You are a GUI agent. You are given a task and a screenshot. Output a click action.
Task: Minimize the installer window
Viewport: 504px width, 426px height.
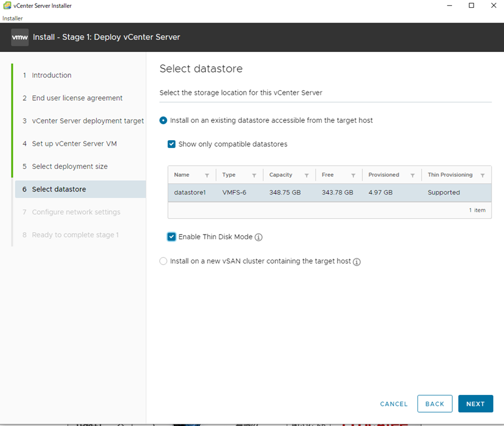coord(449,5)
